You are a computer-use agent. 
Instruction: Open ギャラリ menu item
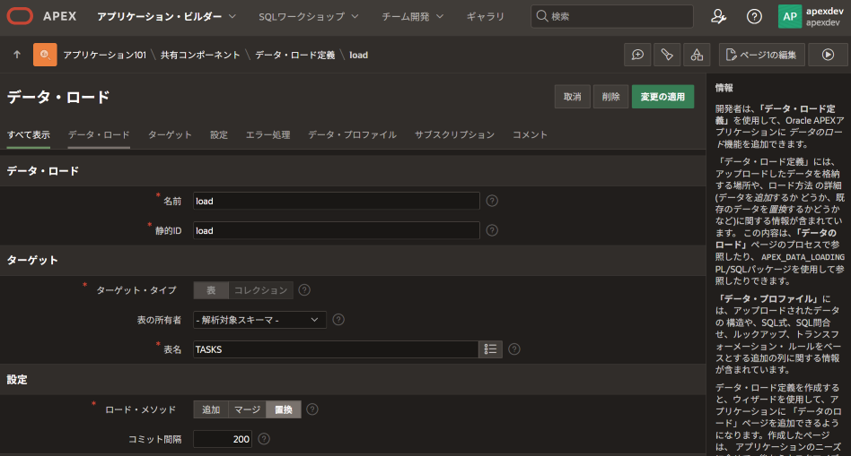click(485, 16)
